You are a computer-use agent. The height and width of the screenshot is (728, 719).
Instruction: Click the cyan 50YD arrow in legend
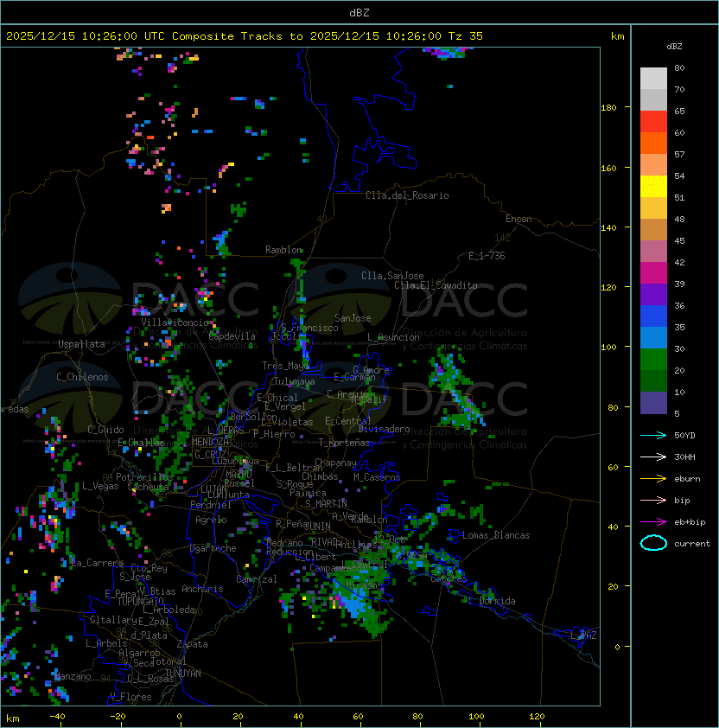pyautogui.click(x=653, y=435)
